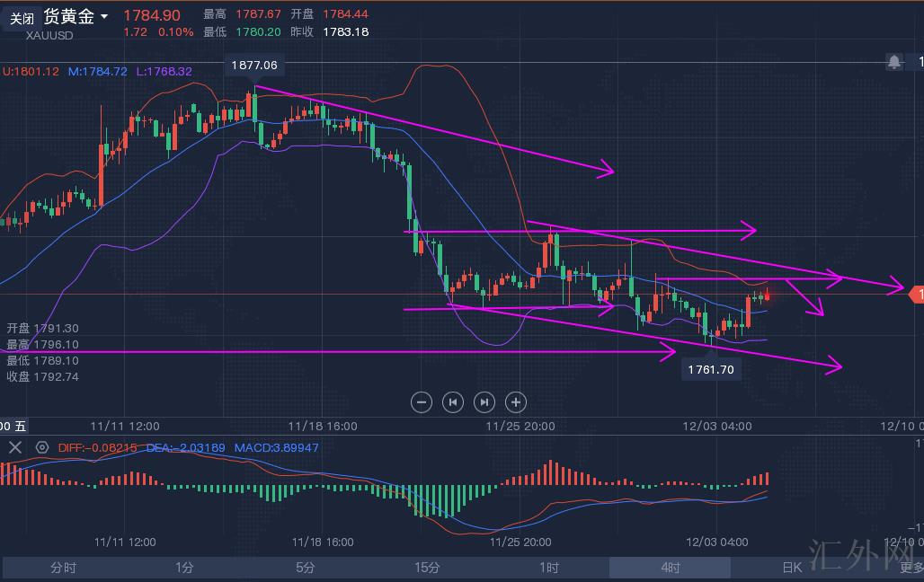Click the red current price tag
The width and height of the screenshot is (924, 582).
(917, 295)
